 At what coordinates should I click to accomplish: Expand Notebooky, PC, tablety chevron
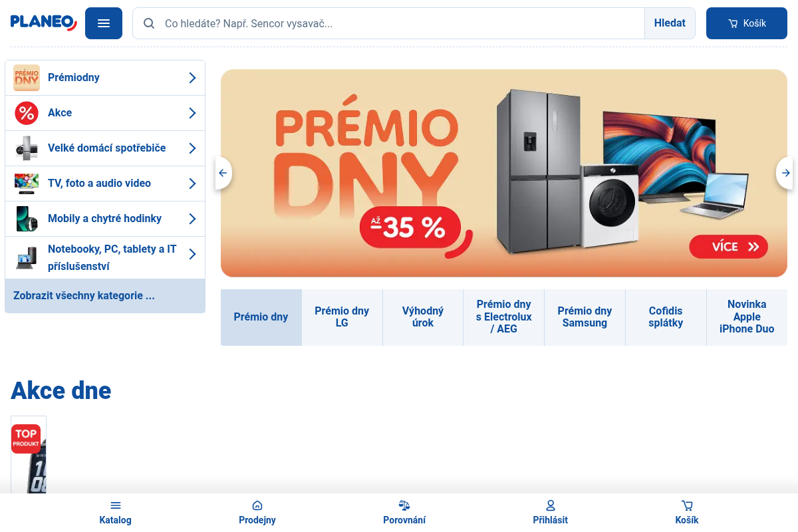[192, 254]
